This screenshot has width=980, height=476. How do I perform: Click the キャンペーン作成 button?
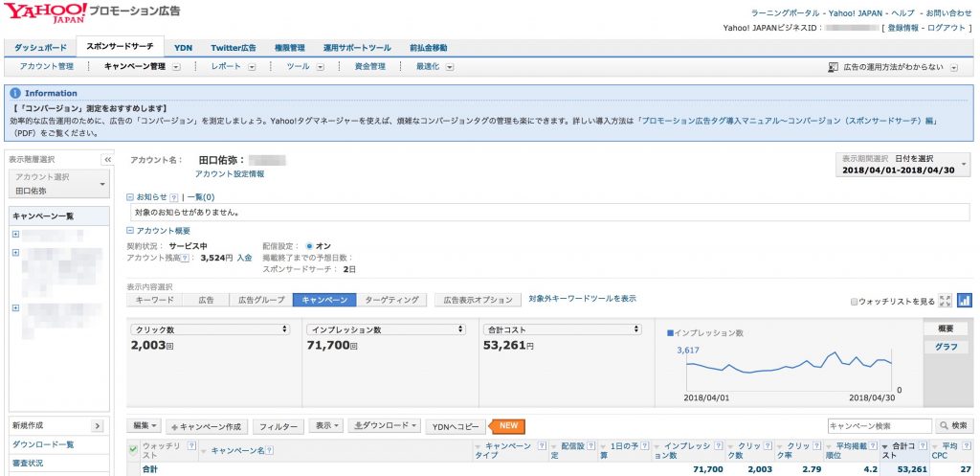click(x=206, y=426)
